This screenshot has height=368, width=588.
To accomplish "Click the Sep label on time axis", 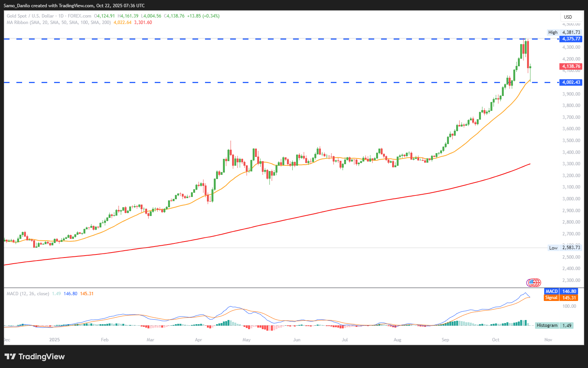I will 445,340.
